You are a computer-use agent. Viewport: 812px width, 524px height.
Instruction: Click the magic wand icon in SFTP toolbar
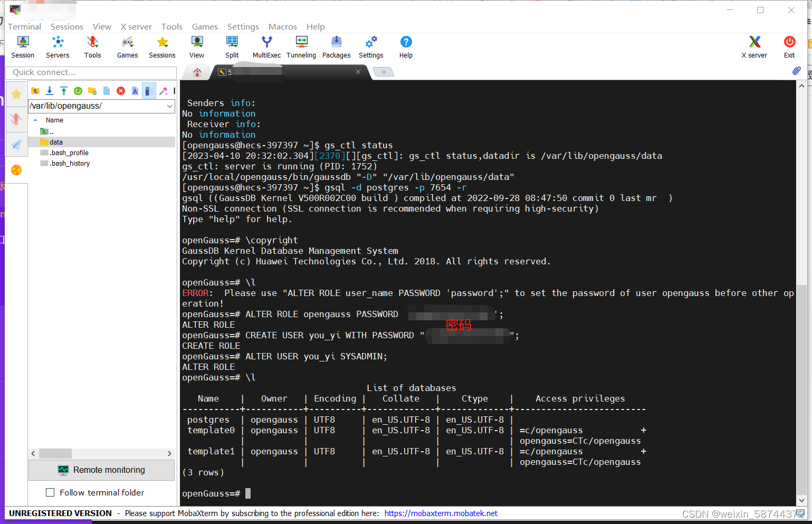click(164, 91)
